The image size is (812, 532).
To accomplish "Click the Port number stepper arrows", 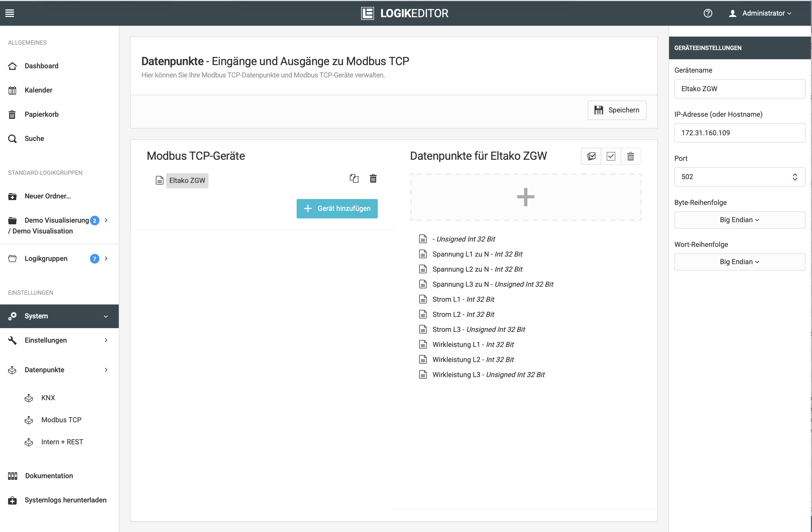I will 795,176.
